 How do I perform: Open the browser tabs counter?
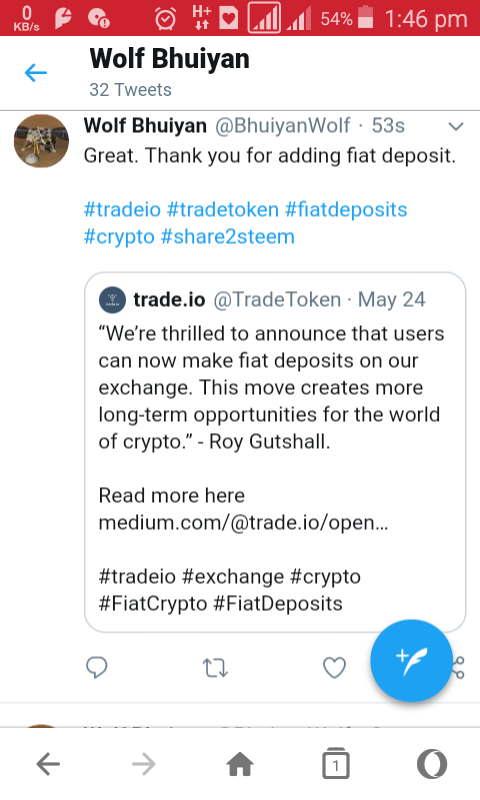(336, 764)
